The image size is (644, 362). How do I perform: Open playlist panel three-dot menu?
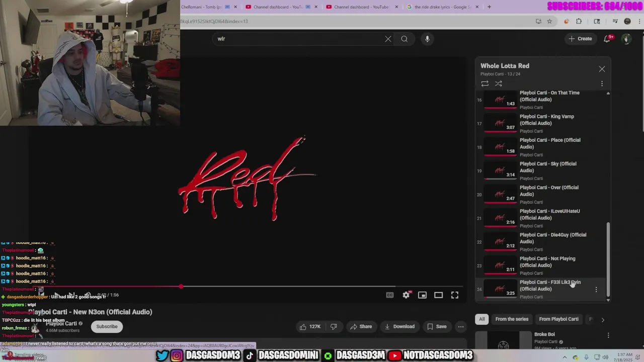pyautogui.click(x=602, y=83)
